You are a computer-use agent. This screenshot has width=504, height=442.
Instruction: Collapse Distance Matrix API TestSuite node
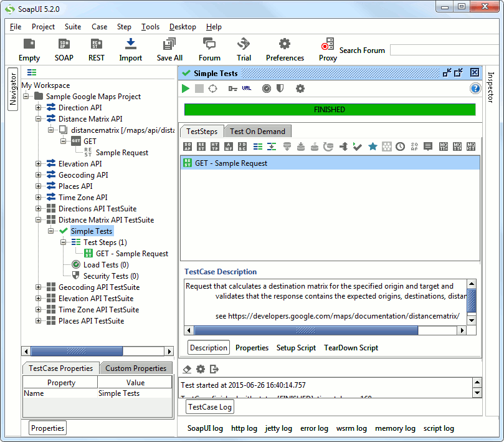coord(38,220)
